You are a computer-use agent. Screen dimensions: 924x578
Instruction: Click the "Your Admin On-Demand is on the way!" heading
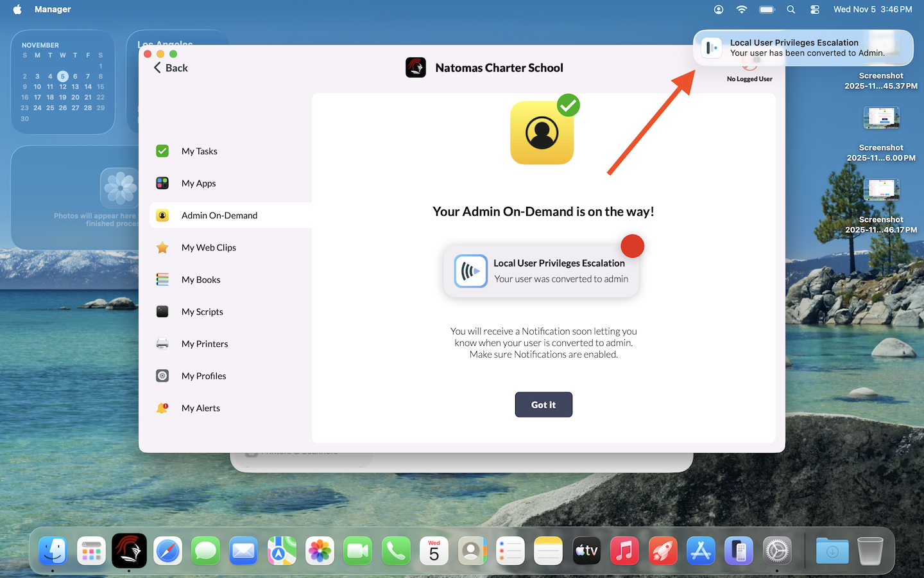543,211
